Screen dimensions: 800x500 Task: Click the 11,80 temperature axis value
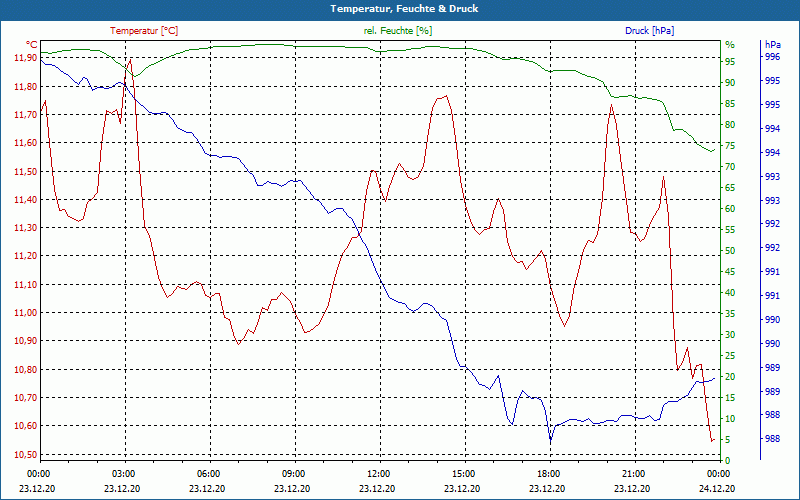26,87
